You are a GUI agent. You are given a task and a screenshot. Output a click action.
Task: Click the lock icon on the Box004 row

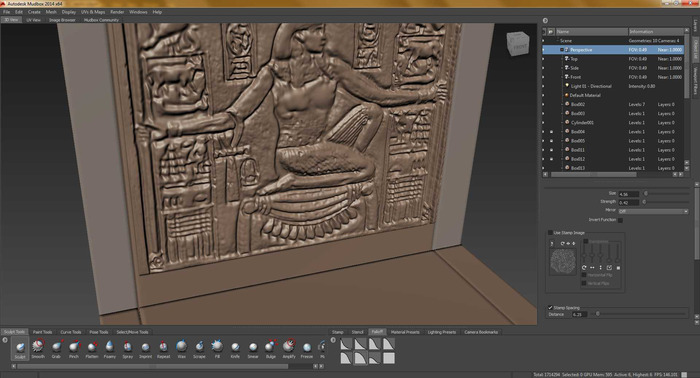click(x=551, y=132)
